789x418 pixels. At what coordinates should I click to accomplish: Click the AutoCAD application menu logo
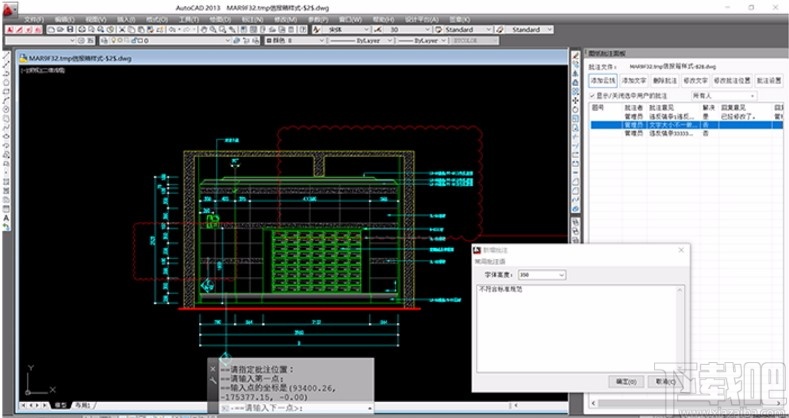coord(9,9)
